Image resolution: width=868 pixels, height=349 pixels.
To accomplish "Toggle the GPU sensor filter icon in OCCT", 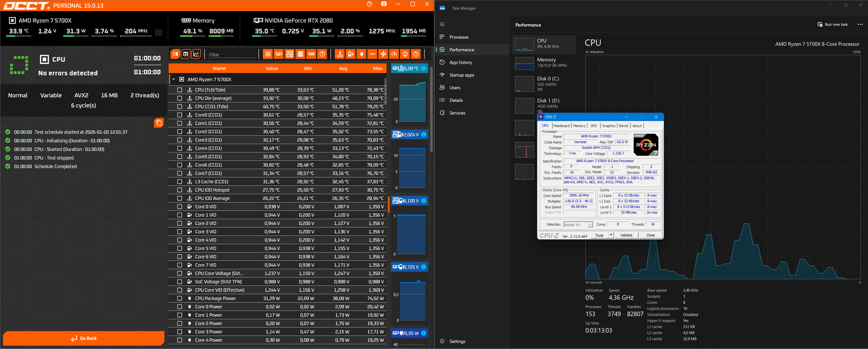I will (x=279, y=54).
